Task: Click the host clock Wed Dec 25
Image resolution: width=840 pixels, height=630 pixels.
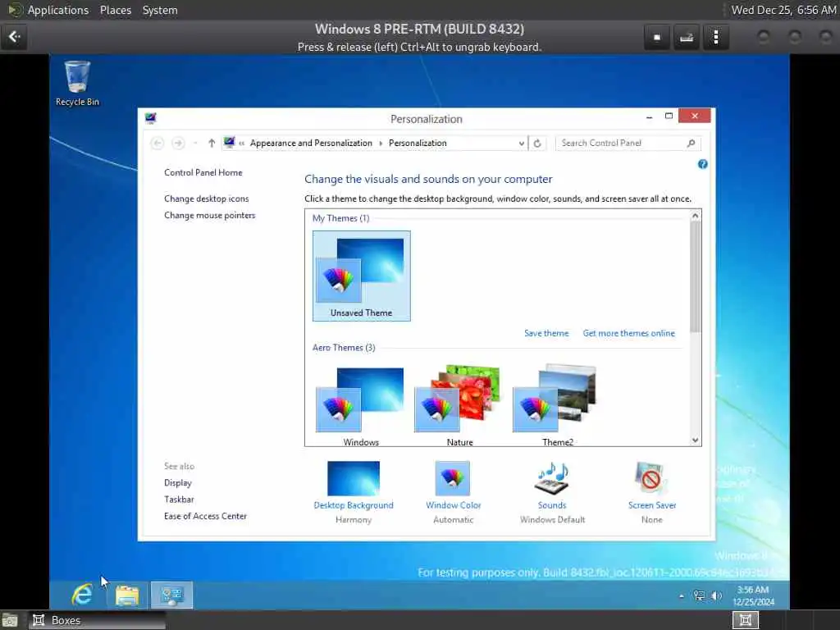Action: [783, 10]
